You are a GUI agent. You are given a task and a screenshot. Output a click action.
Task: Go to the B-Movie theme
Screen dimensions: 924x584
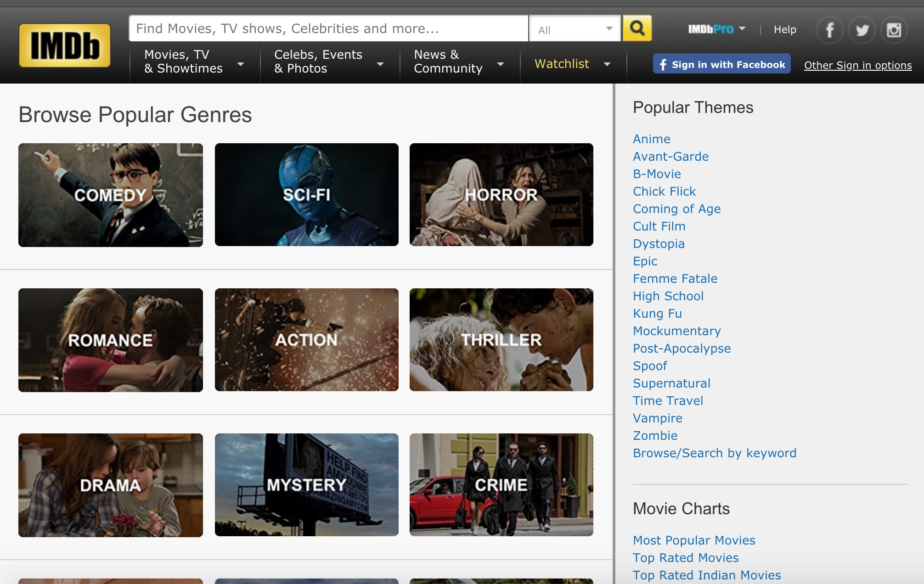pyautogui.click(x=657, y=174)
